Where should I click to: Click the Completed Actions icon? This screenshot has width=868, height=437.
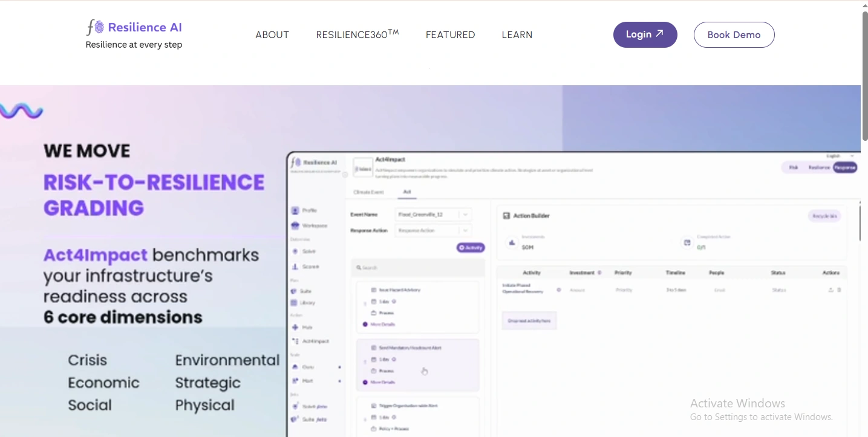pyautogui.click(x=687, y=242)
